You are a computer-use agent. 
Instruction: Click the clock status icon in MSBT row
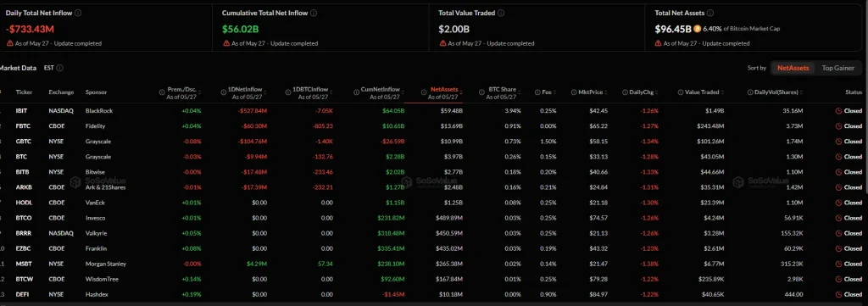click(x=838, y=264)
